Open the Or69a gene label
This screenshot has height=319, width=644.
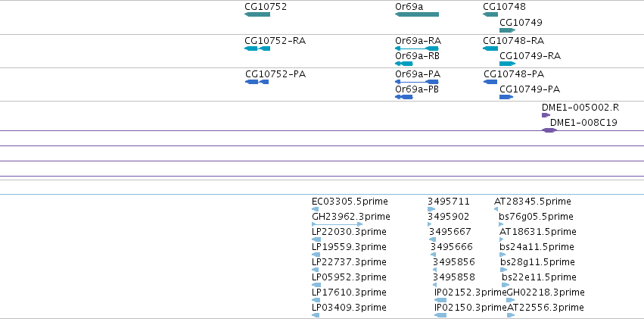pyautogui.click(x=409, y=7)
